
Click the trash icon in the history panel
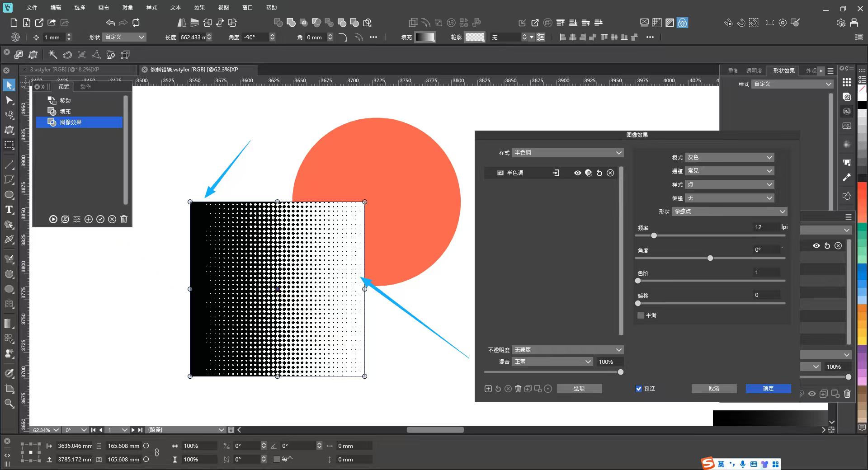pos(124,219)
